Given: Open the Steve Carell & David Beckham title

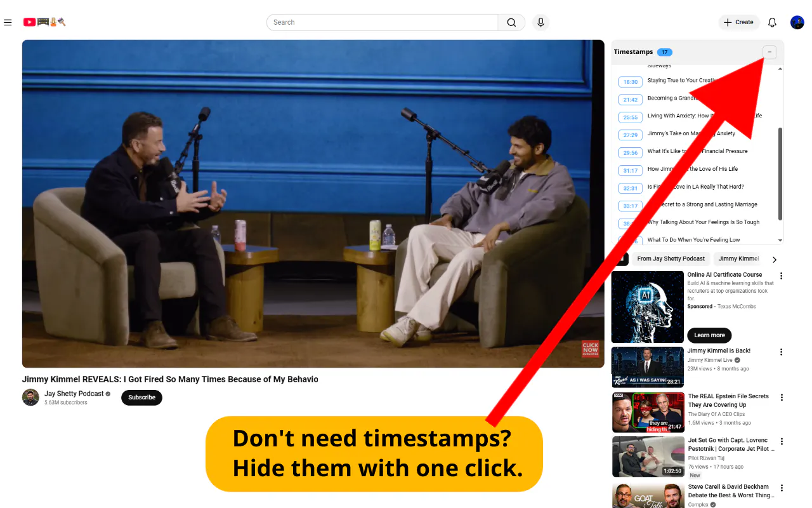Looking at the screenshot, I should [730, 491].
